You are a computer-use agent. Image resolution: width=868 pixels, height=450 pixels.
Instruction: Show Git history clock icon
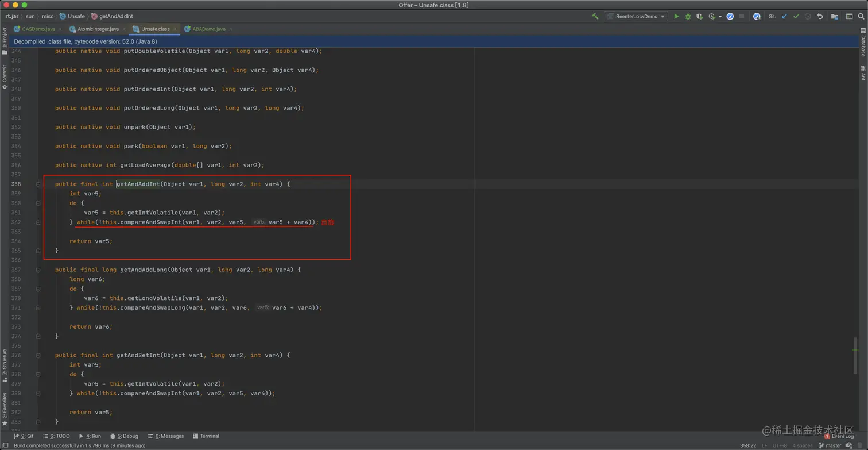[808, 16]
